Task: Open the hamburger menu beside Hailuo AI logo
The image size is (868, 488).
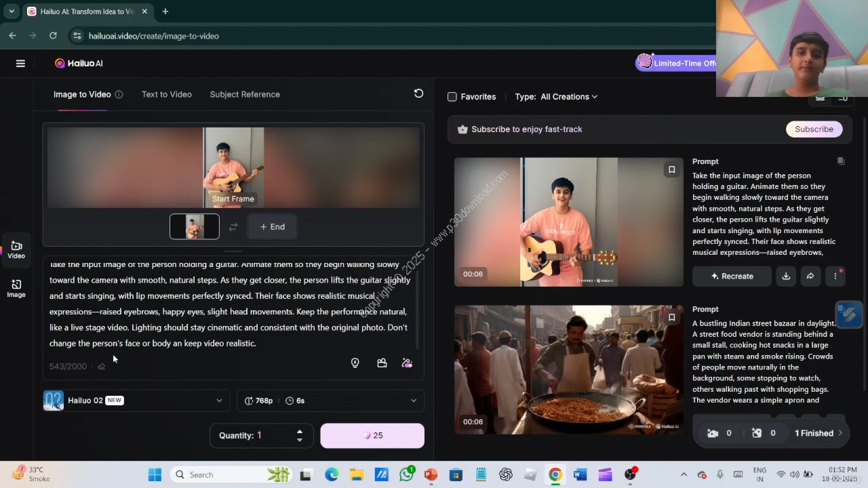Action: click(x=20, y=63)
